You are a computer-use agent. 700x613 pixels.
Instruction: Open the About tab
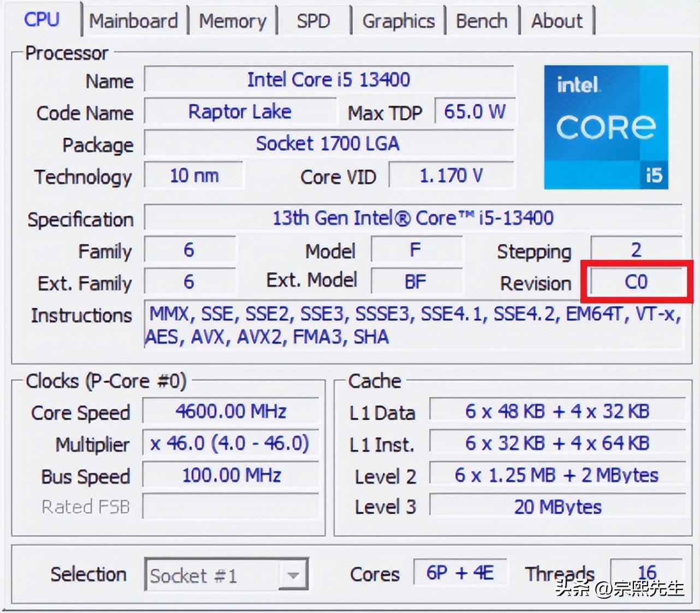tap(557, 21)
